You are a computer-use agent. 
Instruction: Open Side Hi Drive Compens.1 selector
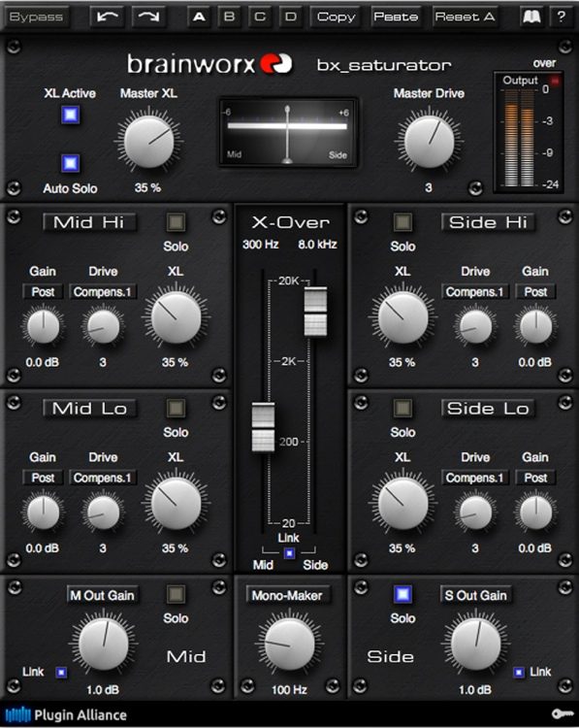pyautogui.click(x=474, y=292)
